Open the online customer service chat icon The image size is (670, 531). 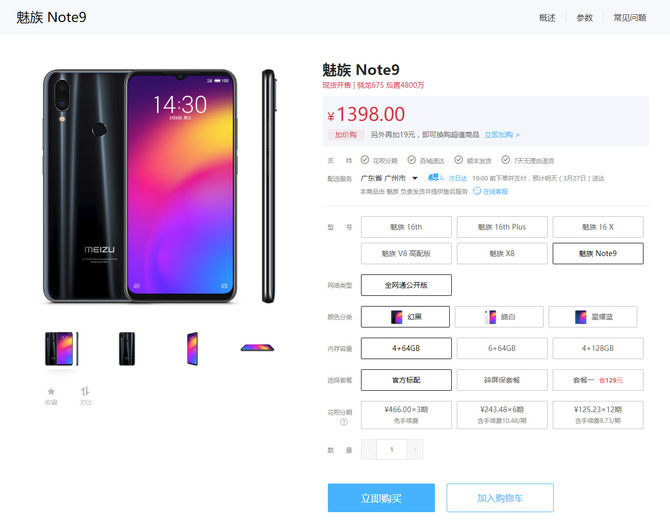[x=477, y=191]
